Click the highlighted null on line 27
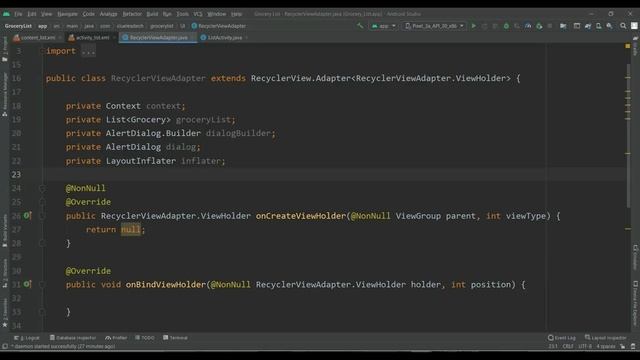This screenshot has height=360, width=640. click(x=131, y=229)
